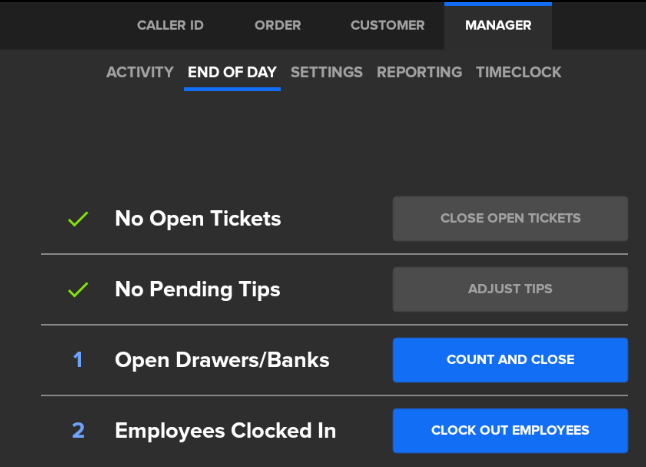Click the No Open Tickets status text

[x=198, y=218]
